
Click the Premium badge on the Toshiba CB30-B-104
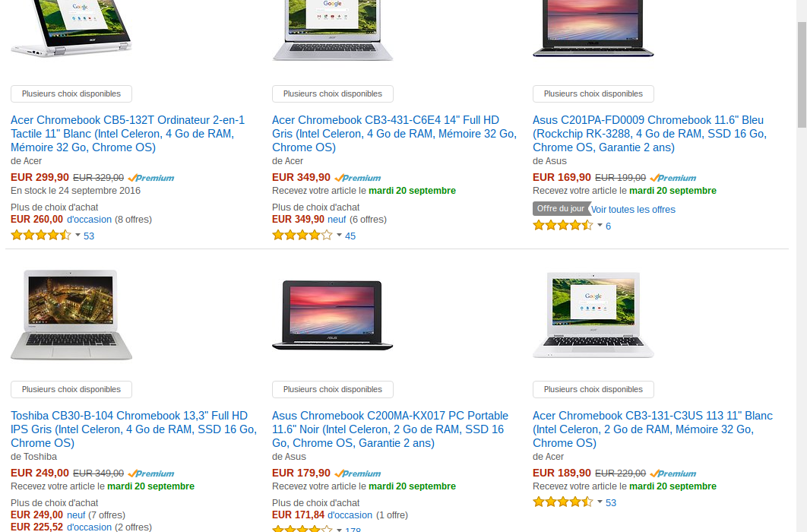click(x=151, y=473)
